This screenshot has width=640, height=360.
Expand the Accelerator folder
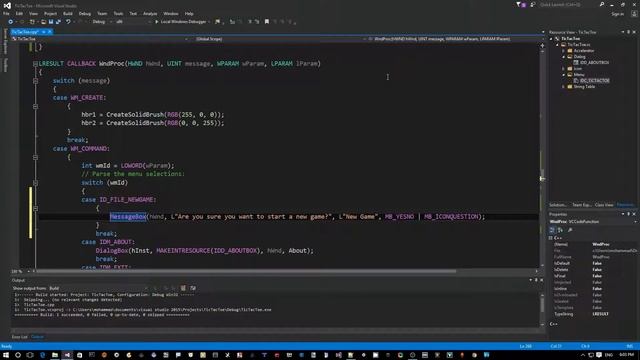[x=564, y=51]
